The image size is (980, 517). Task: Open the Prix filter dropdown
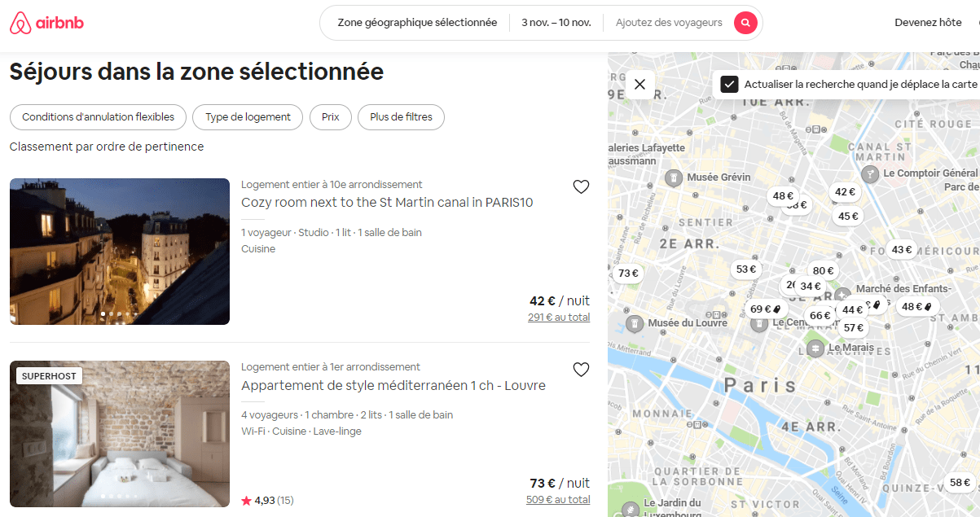330,117
